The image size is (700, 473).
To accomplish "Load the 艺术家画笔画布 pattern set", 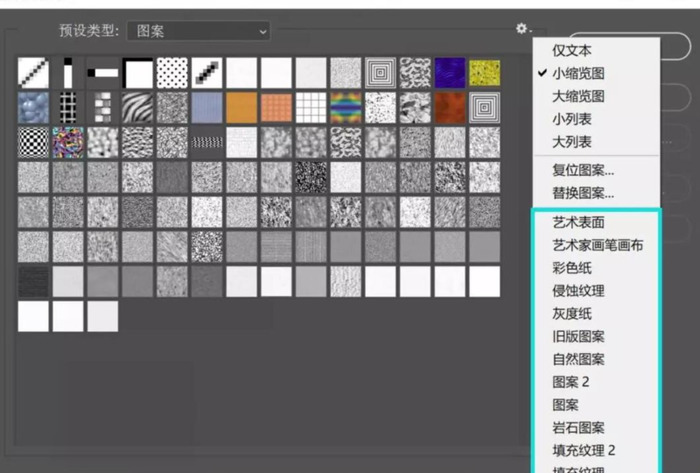I will click(x=598, y=245).
